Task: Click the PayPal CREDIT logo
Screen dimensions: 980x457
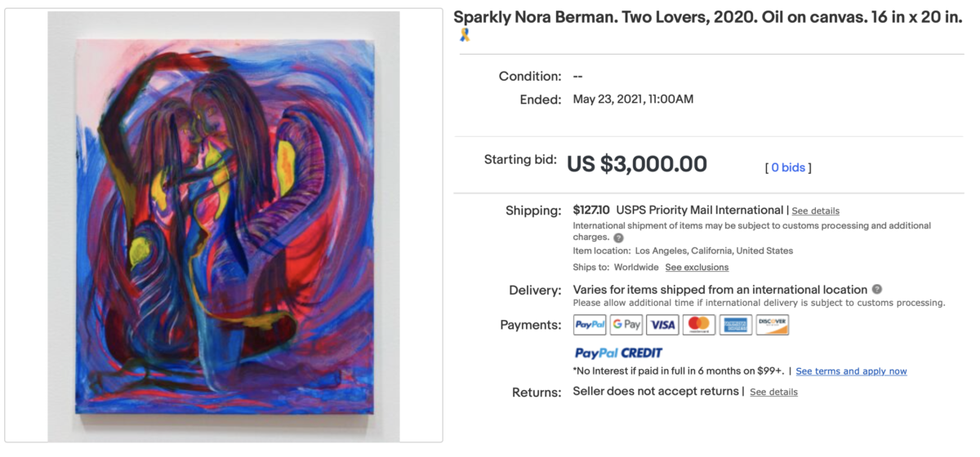Action: tap(618, 353)
